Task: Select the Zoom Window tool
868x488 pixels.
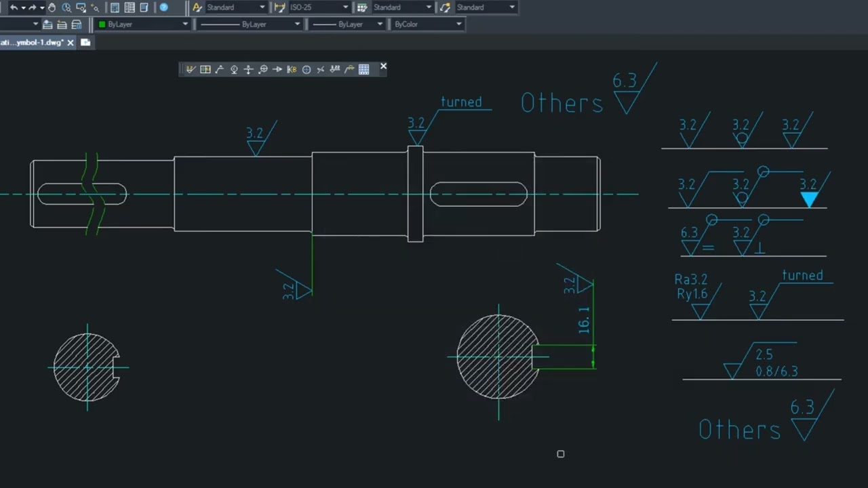Action: pyautogui.click(x=81, y=7)
